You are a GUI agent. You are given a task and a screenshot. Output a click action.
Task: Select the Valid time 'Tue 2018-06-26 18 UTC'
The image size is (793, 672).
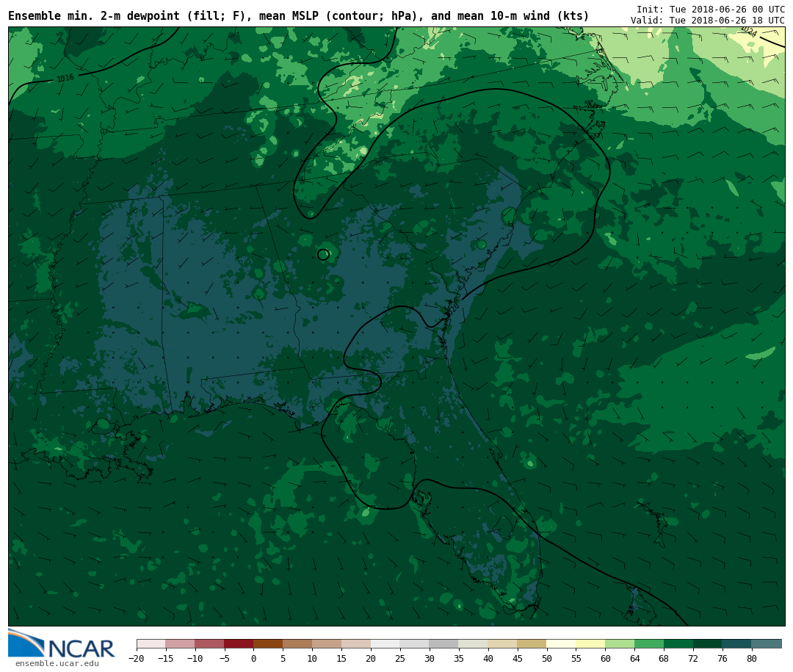pyautogui.click(x=727, y=21)
